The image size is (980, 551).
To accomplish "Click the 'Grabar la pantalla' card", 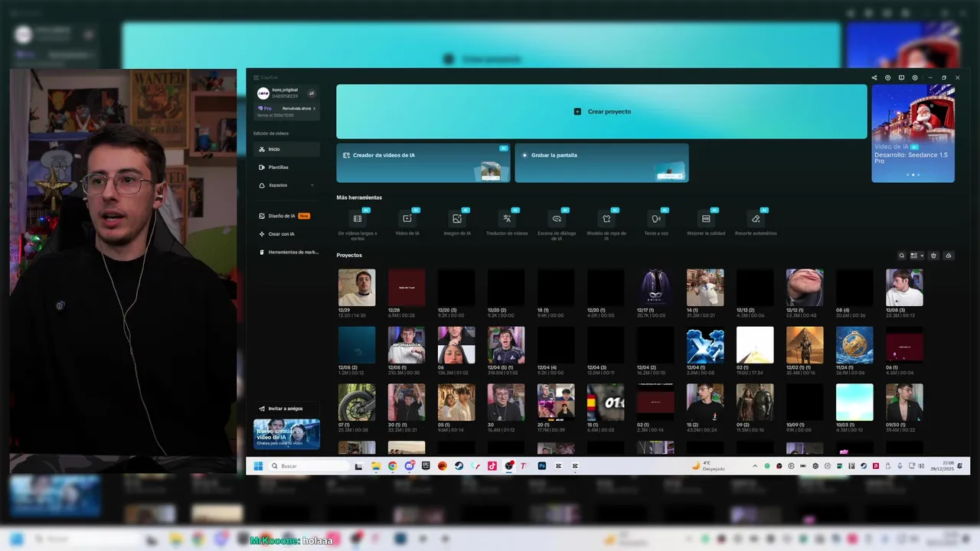I will pos(602,163).
